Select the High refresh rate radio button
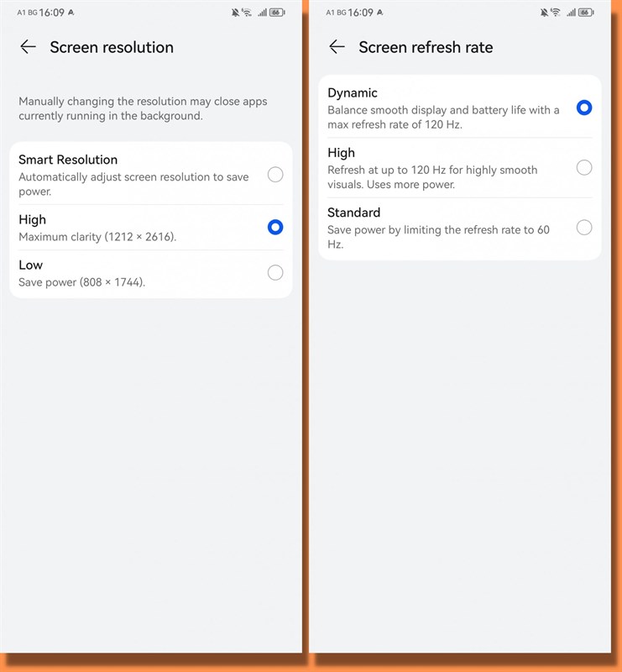This screenshot has width=622, height=672. coord(584,167)
